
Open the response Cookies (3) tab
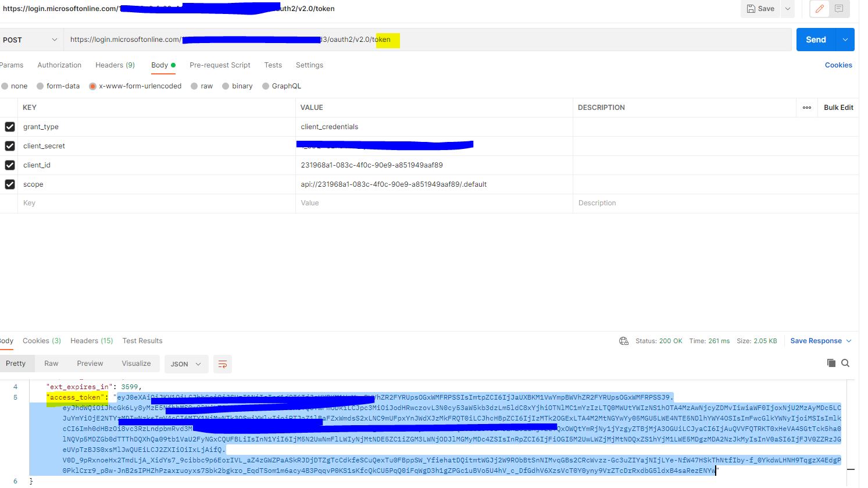[x=42, y=341]
